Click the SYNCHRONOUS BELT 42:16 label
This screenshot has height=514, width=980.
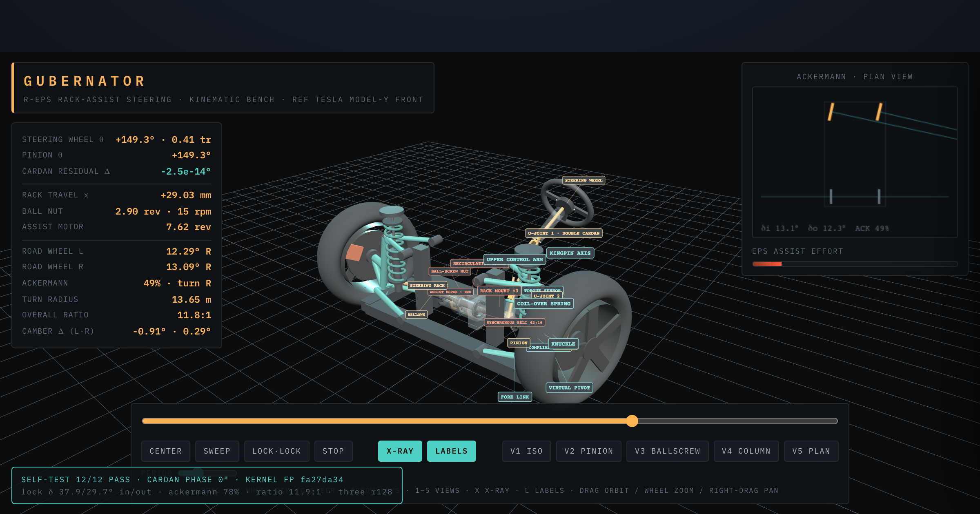coord(514,323)
